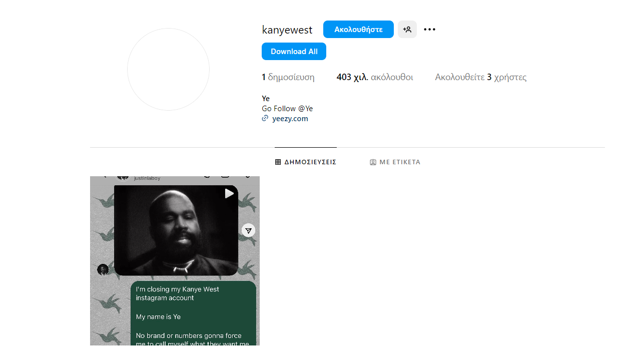Open the green message bubble in the post
Image resolution: width=644 pixels, height=363 pixels.
tap(193, 313)
